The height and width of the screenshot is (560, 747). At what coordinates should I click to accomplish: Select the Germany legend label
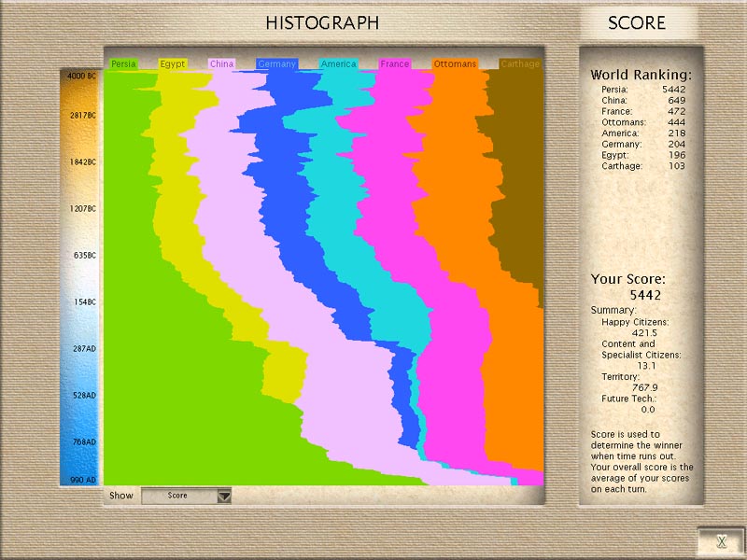[276, 64]
